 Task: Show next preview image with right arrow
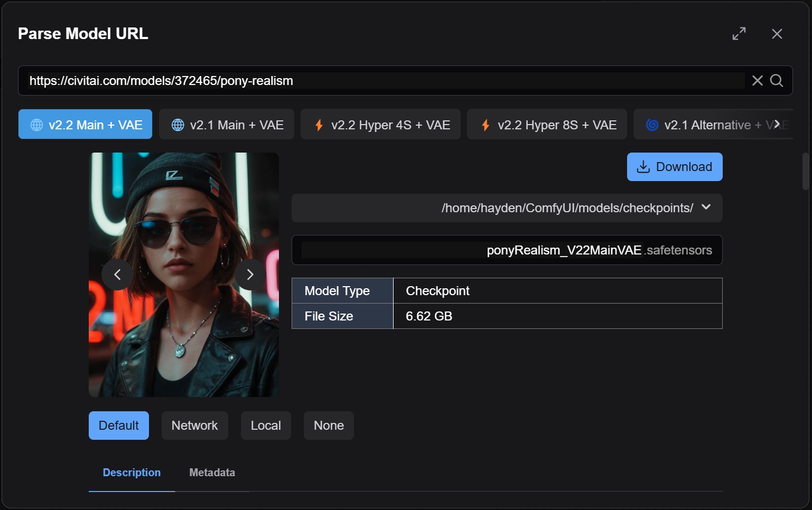pyautogui.click(x=250, y=275)
